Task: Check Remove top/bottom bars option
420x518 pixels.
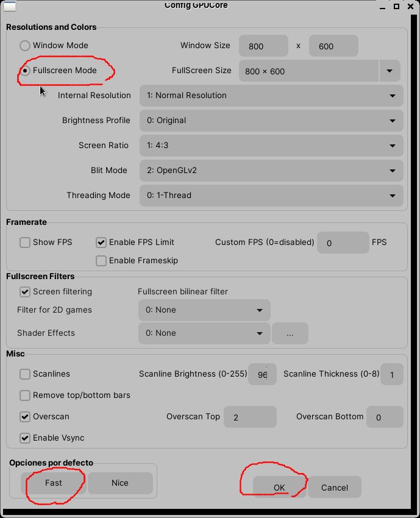Action: tap(25, 396)
